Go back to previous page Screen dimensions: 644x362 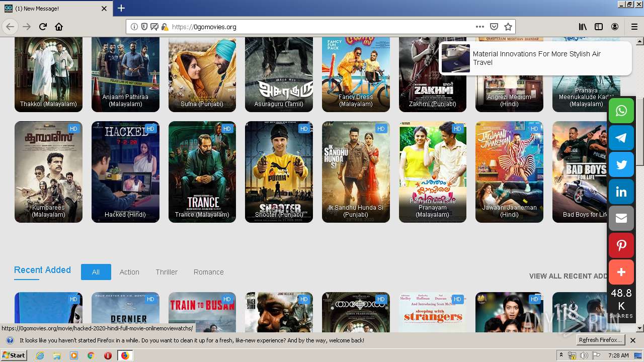pos(10,27)
